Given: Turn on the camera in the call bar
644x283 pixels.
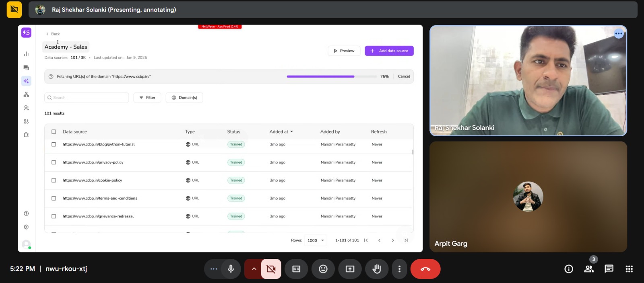Looking at the screenshot, I should point(271,269).
